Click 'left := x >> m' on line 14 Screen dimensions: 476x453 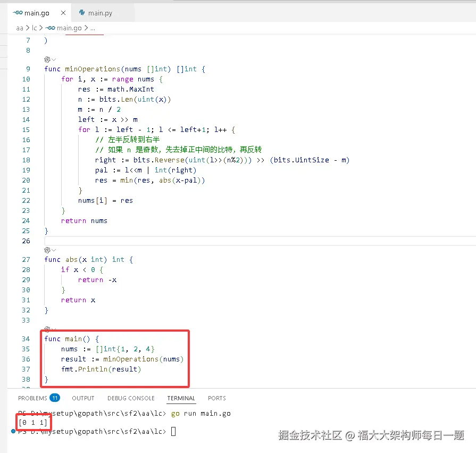point(108,120)
